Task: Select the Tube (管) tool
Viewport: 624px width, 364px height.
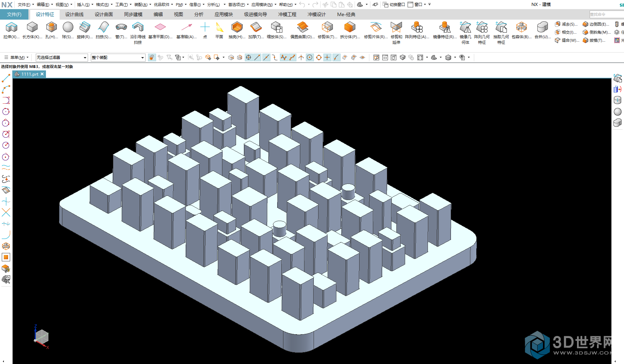Action: click(121, 30)
